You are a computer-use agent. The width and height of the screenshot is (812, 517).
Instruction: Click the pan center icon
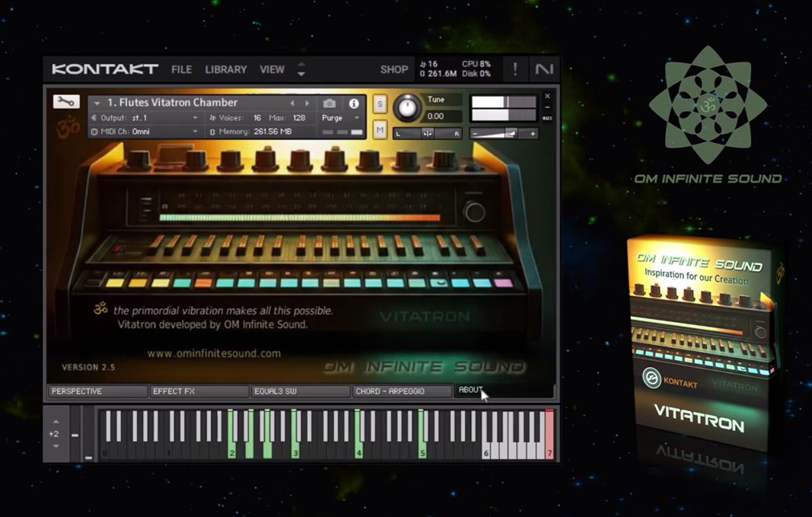click(427, 134)
